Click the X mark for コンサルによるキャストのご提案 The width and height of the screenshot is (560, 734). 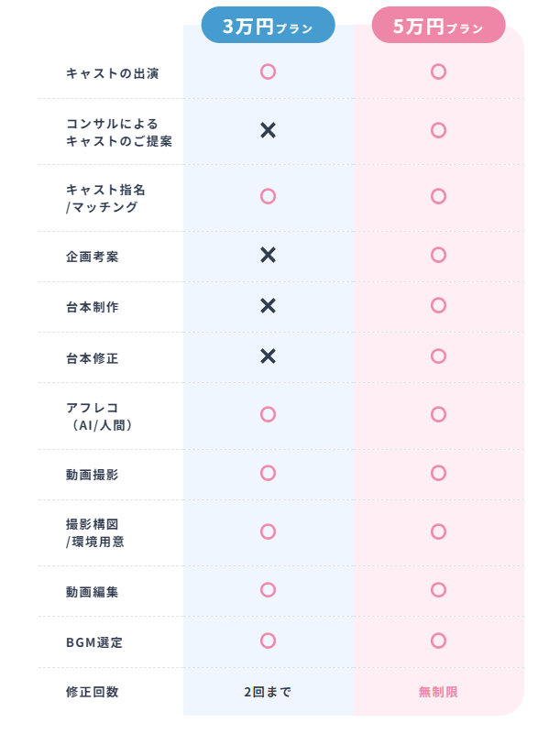click(268, 130)
